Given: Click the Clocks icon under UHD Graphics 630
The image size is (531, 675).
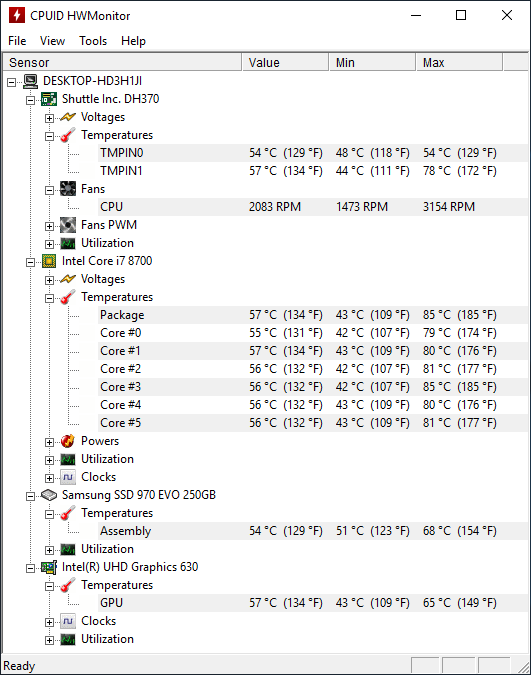Looking at the screenshot, I should tap(68, 621).
